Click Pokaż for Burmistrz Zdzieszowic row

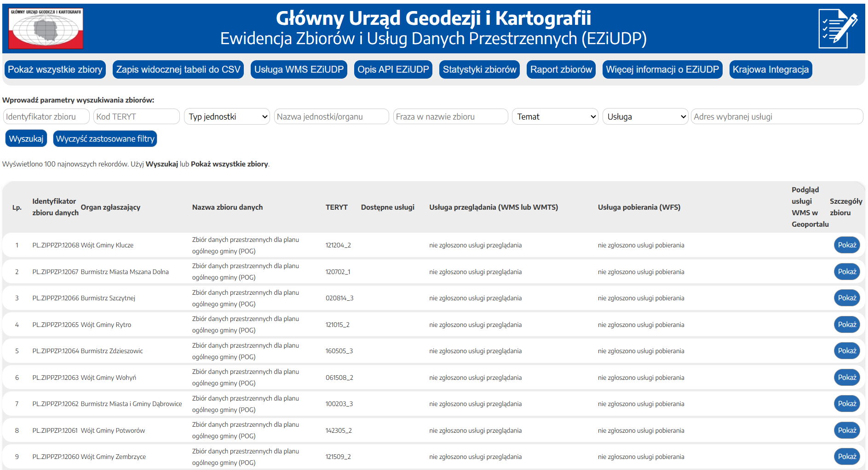[847, 351]
